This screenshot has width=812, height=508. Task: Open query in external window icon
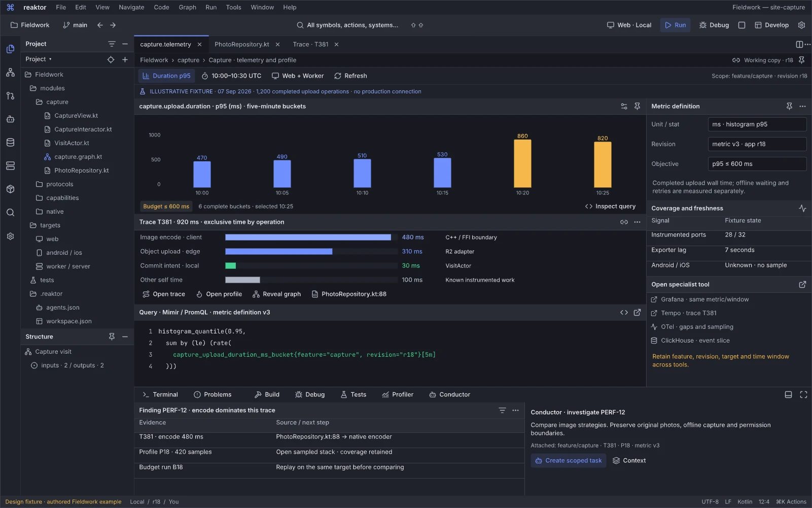click(637, 312)
